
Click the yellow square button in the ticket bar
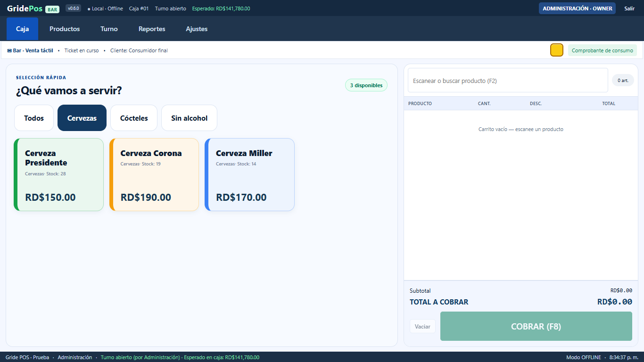[x=557, y=50]
